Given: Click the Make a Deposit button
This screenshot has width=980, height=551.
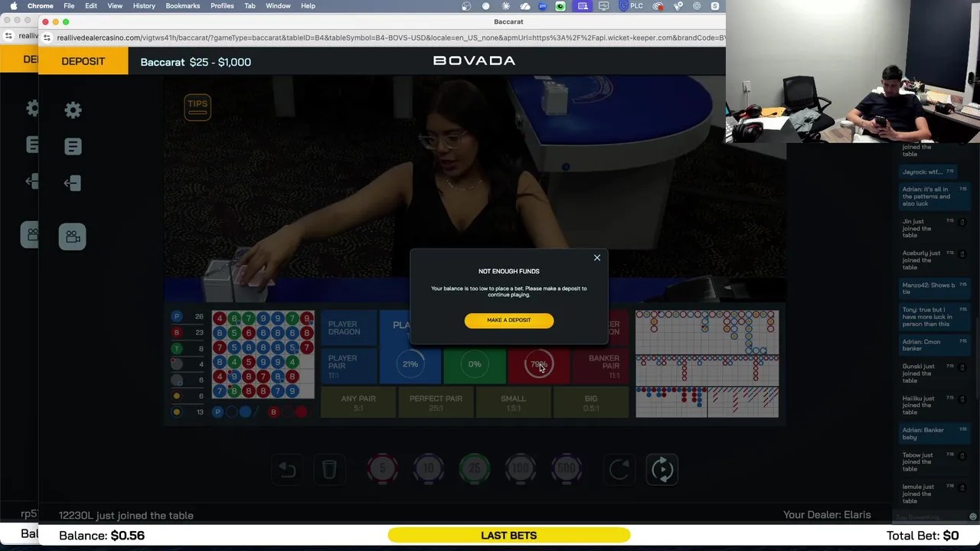Looking at the screenshot, I should pos(508,320).
